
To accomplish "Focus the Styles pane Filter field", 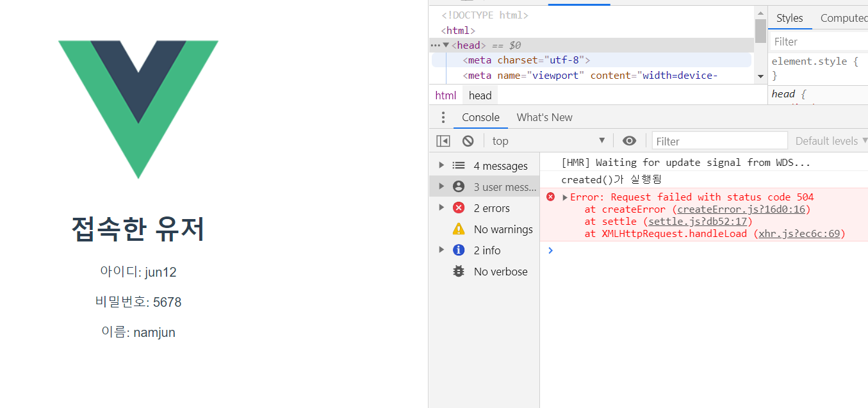I will [x=819, y=42].
